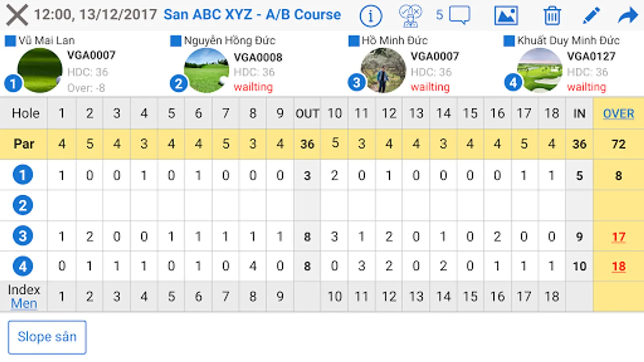Toggle the checkbox beside Nguyễn Hồng Đức
The height and width of the screenshot is (362, 644).
pyautogui.click(x=175, y=41)
